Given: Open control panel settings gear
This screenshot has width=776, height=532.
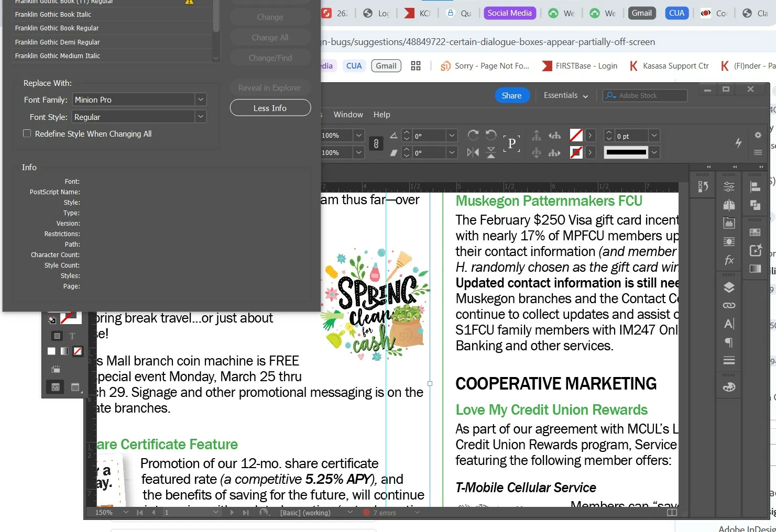Looking at the screenshot, I should 758,135.
